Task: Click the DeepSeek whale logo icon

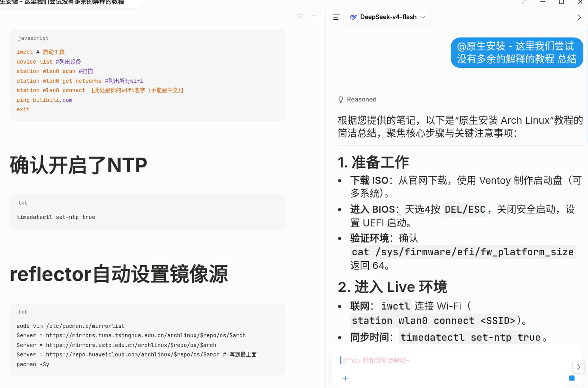Action: click(x=353, y=17)
